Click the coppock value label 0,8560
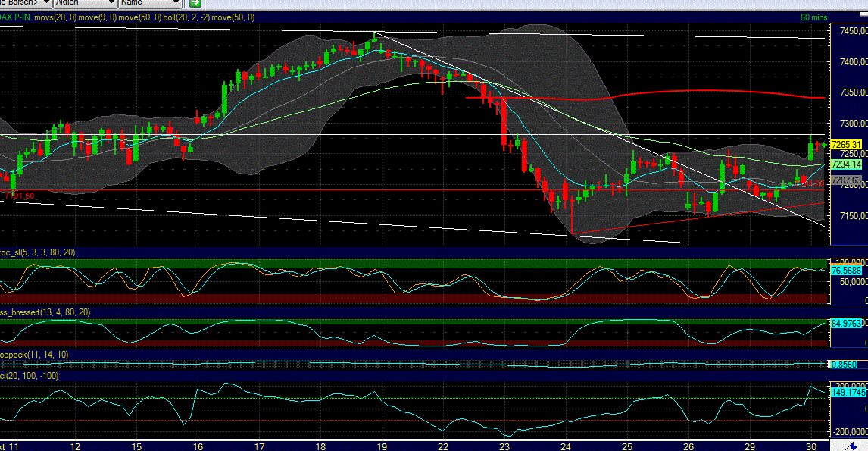Viewport: 868px width, 451px height. pos(845,365)
